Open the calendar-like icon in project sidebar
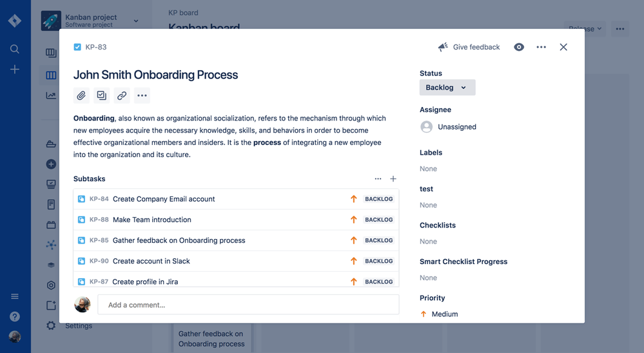The image size is (644, 353). tap(51, 225)
